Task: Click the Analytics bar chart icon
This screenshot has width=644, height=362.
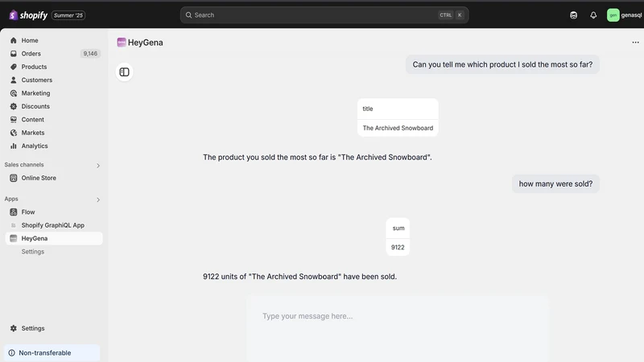Action: pyautogui.click(x=14, y=146)
